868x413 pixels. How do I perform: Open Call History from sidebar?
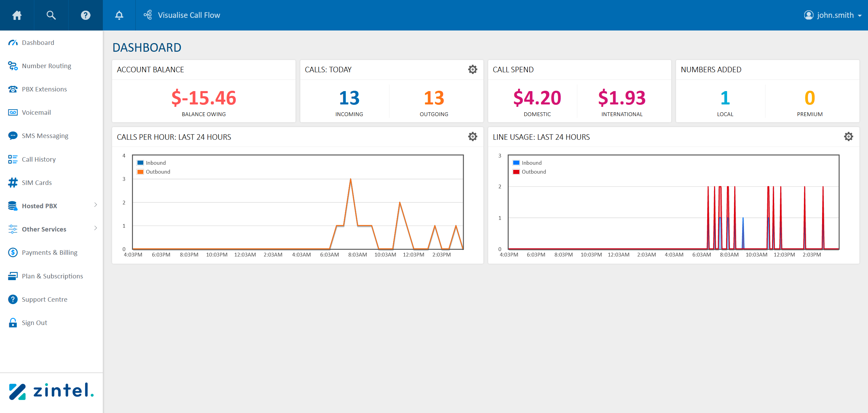[x=38, y=159]
